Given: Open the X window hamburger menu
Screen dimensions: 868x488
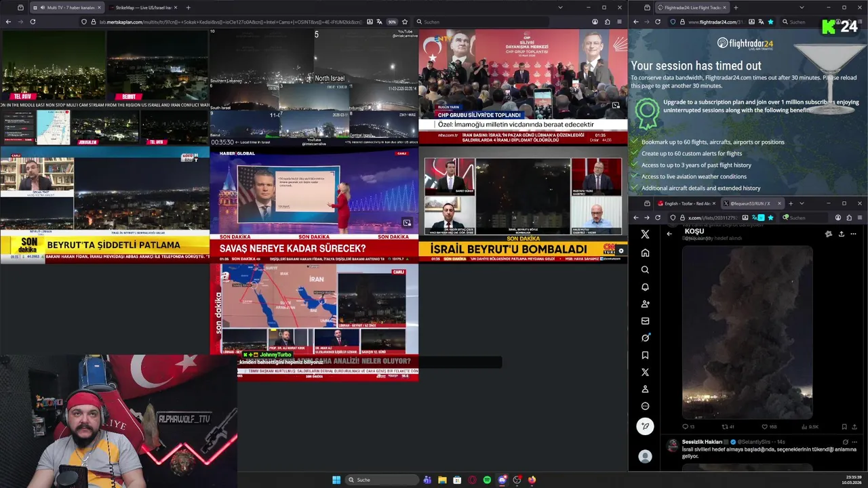Looking at the screenshot, I should [860, 218].
